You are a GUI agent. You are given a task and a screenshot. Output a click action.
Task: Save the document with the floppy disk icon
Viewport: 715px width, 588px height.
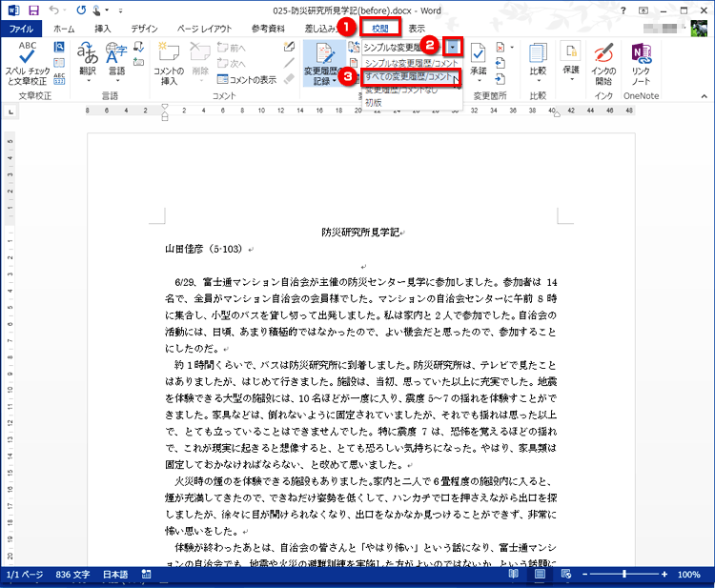click(x=33, y=10)
